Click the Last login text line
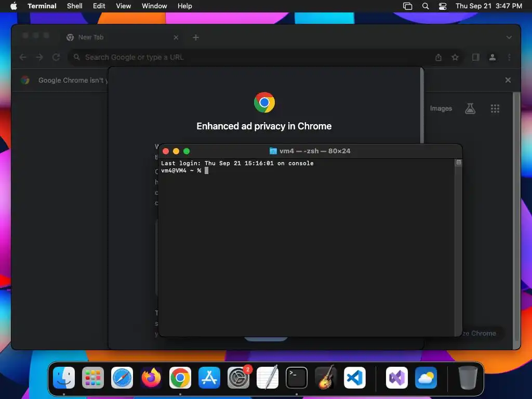Viewport: 532px width, 399px height. [237, 163]
